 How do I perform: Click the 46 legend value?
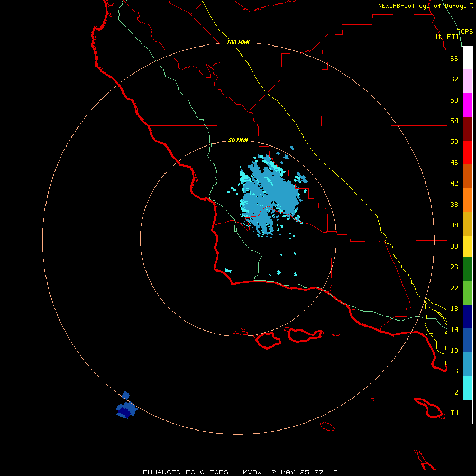tap(454, 163)
